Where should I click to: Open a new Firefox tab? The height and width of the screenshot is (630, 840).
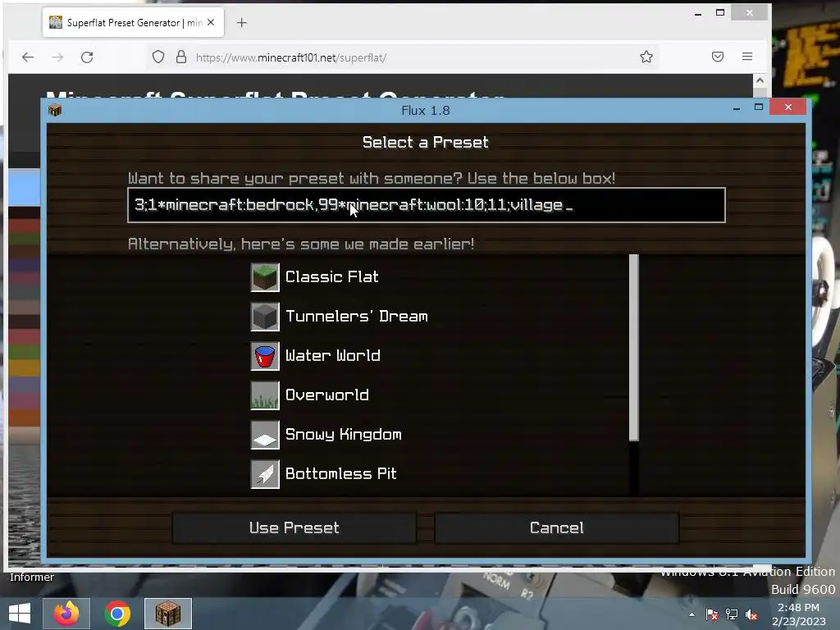coord(242,22)
